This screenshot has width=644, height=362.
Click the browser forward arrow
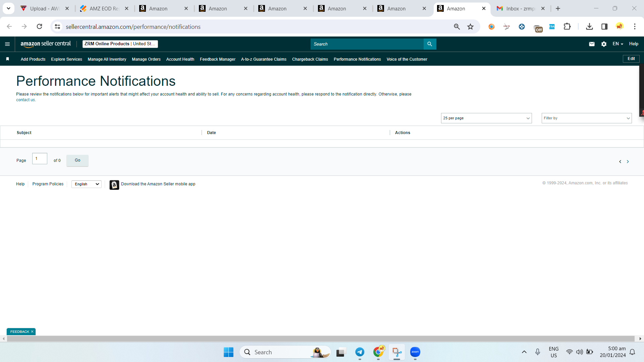point(24,26)
